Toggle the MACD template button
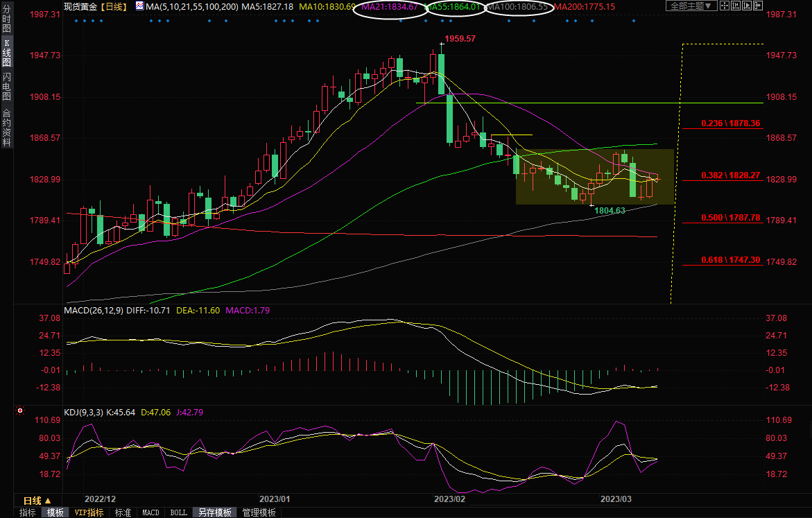Screen dimensions: 812x518 [x=150, y=512]
